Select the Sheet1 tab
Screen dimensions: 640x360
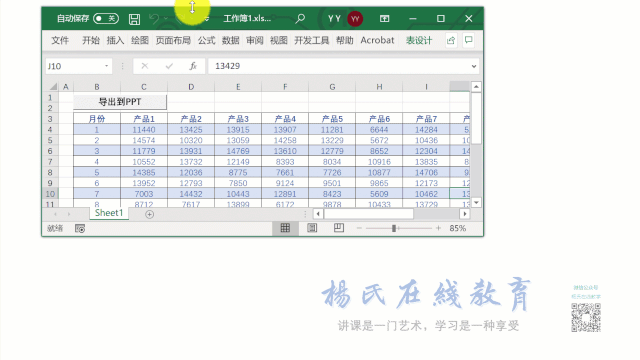click(109, 213)
